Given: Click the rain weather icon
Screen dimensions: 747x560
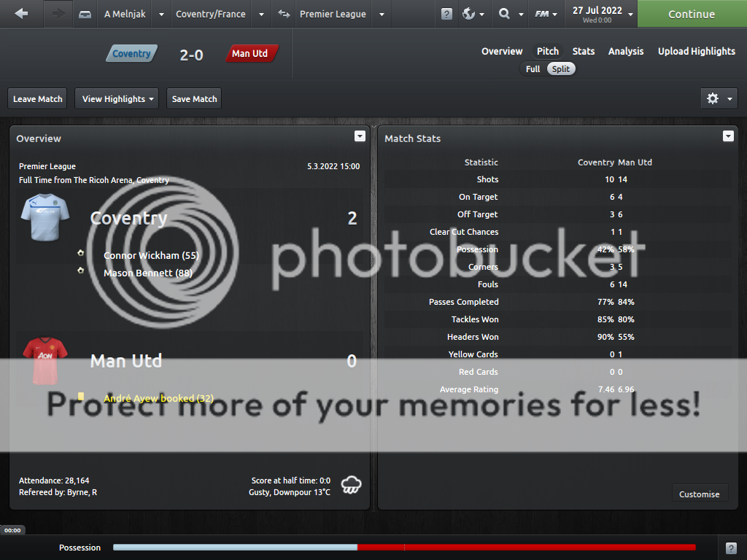Looking at the screenshot, I should [x=352, y=486].
